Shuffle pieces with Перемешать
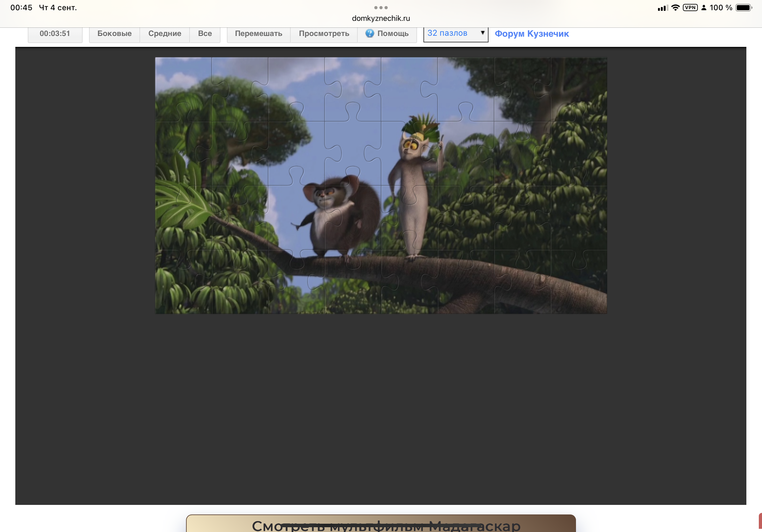 [258, 34]
